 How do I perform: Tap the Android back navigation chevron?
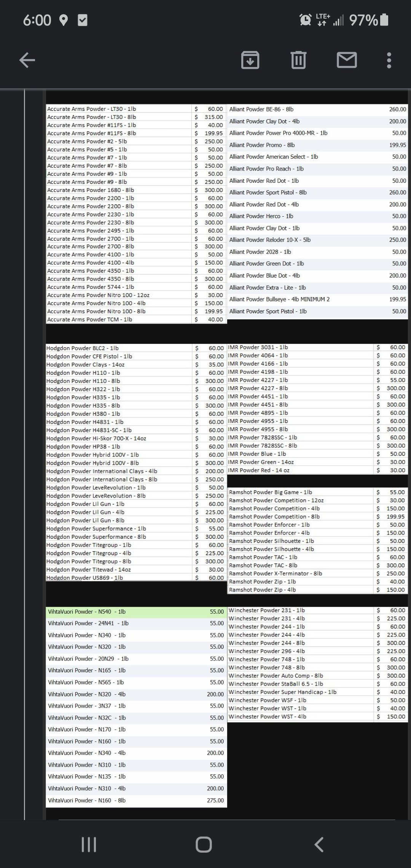coord(319,844)
